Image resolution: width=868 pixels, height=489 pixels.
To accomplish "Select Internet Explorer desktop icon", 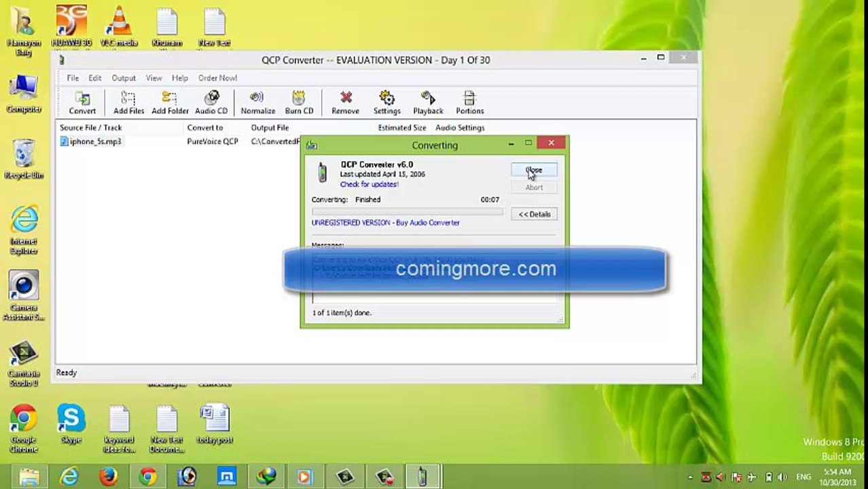I will [x=24, y=230].
